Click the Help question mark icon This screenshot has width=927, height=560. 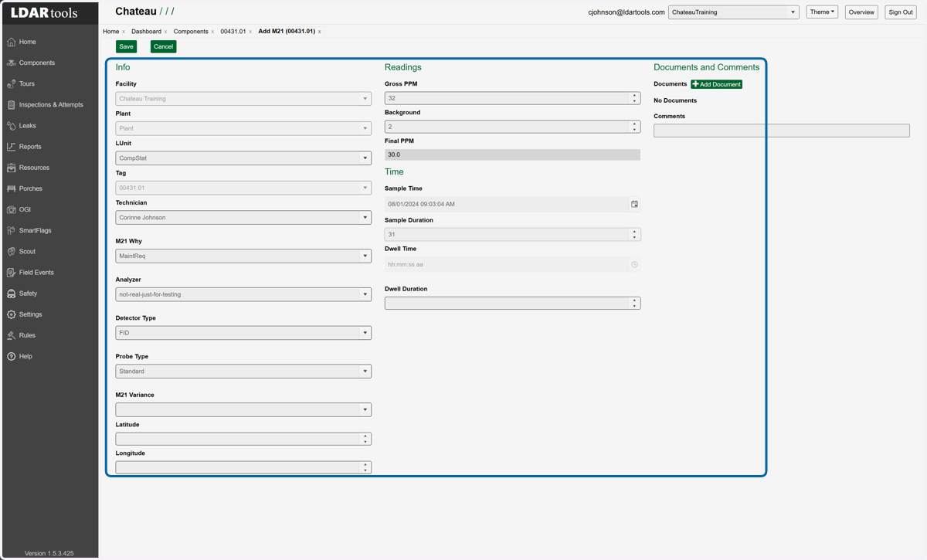(11, 356)
